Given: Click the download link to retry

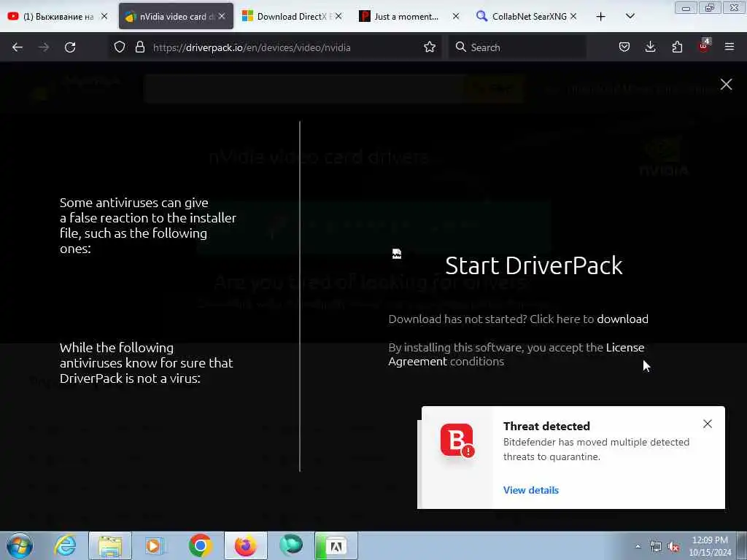Looking at the screenshot, I should pyautogui.click(x=622, y=319).
